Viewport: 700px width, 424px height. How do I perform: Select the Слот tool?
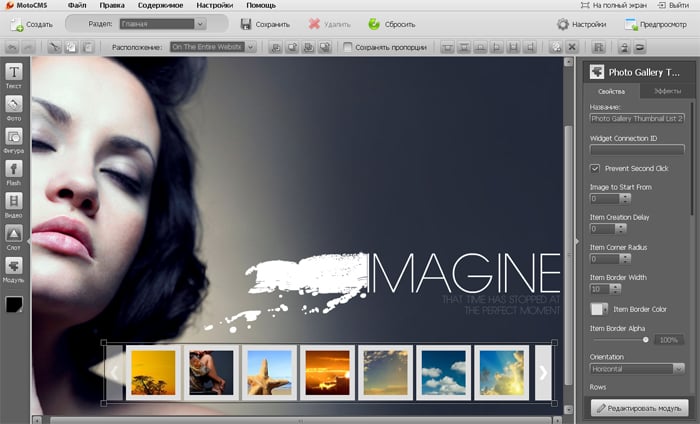15,236
